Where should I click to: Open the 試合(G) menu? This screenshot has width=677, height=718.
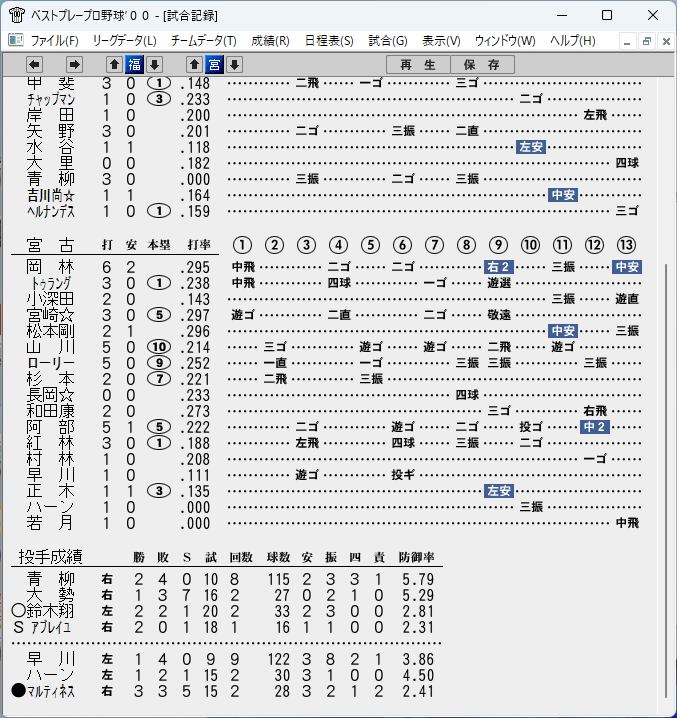(388, 41)
